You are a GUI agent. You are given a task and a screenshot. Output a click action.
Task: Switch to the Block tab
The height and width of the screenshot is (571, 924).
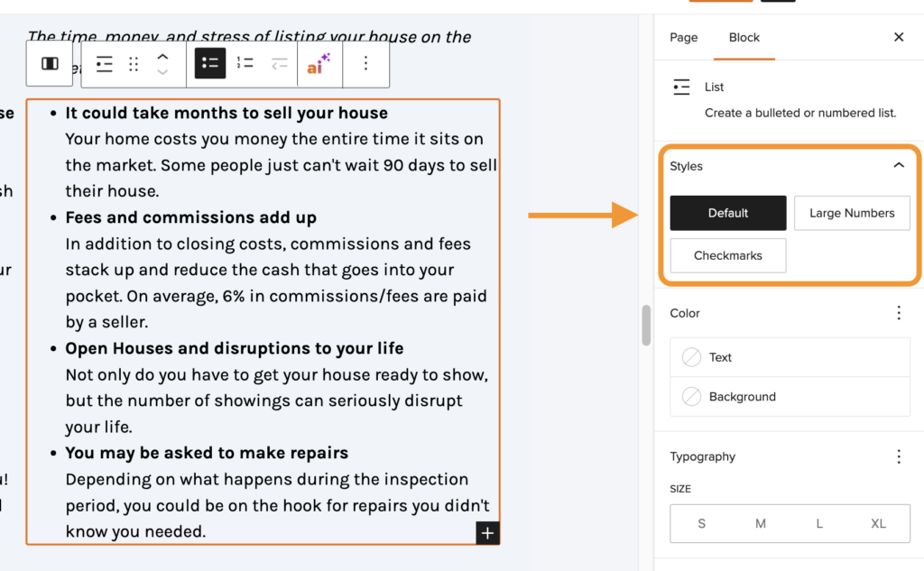pyautogui.click(x=744, y=37)
